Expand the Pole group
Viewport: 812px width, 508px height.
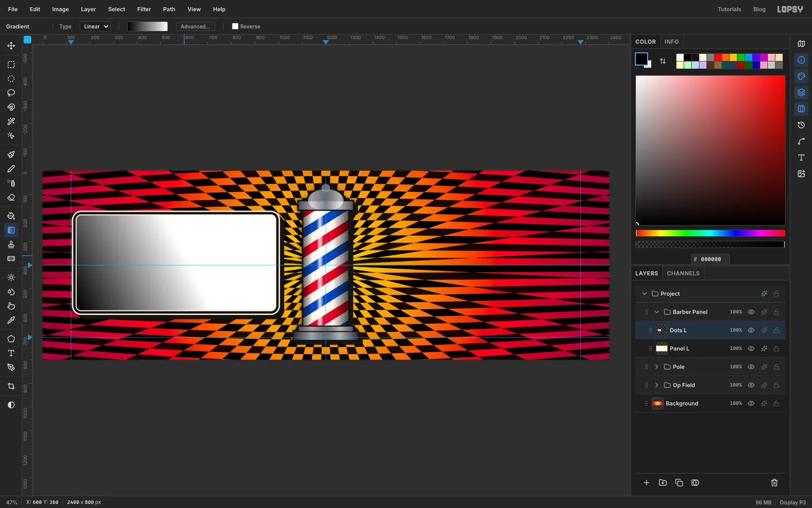(x=657, y=367)
